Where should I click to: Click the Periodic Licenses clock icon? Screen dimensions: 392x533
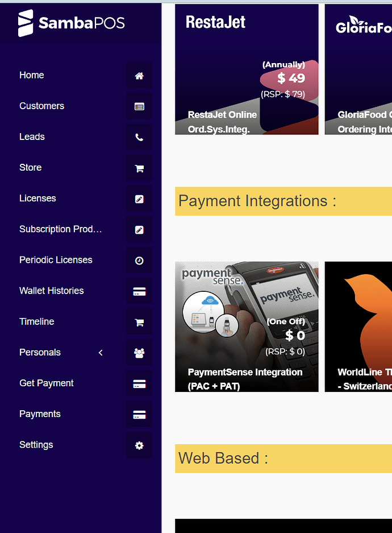139,261
